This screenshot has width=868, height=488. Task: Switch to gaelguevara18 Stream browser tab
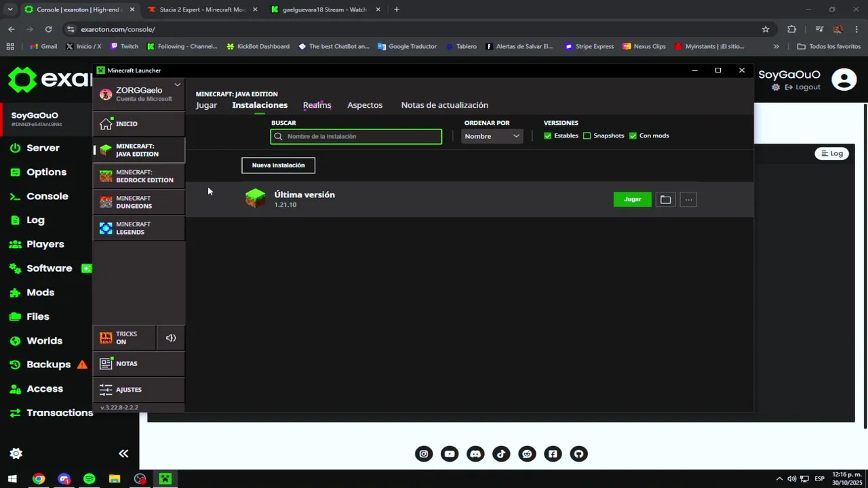pos(325,9)
